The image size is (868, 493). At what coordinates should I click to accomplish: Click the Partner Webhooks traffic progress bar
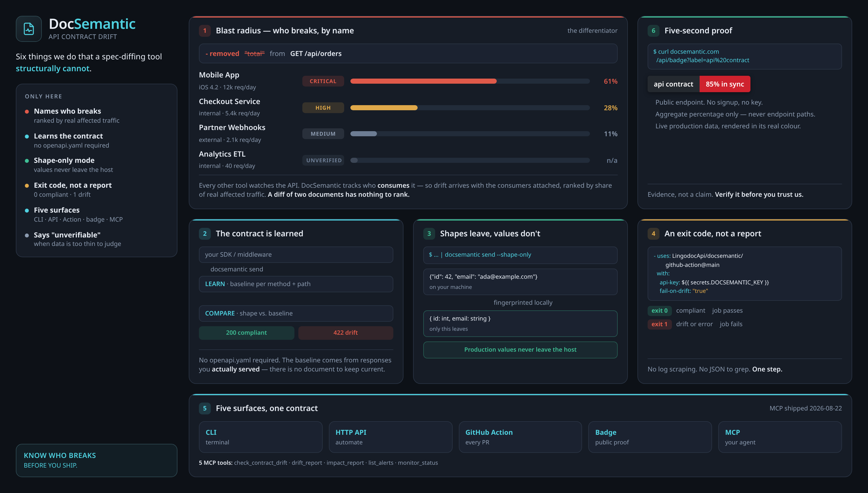click(x=470, y=134)
